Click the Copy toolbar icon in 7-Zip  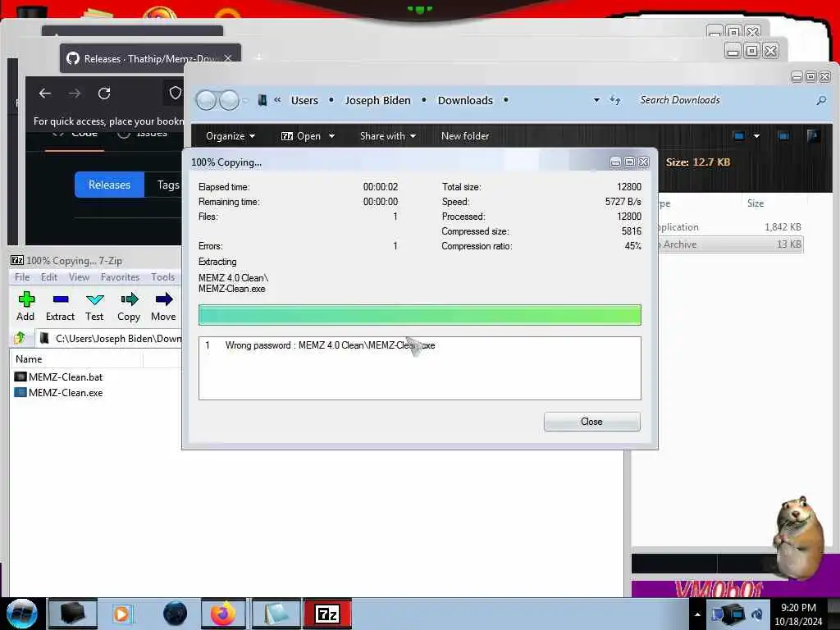pos(129,307)
